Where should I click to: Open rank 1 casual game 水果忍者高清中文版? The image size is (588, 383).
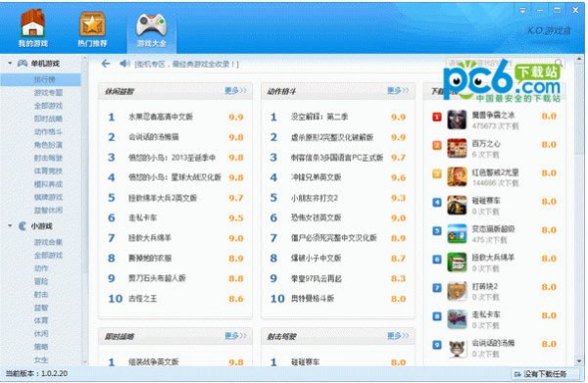pyautogui.click(x=161, y=117)
